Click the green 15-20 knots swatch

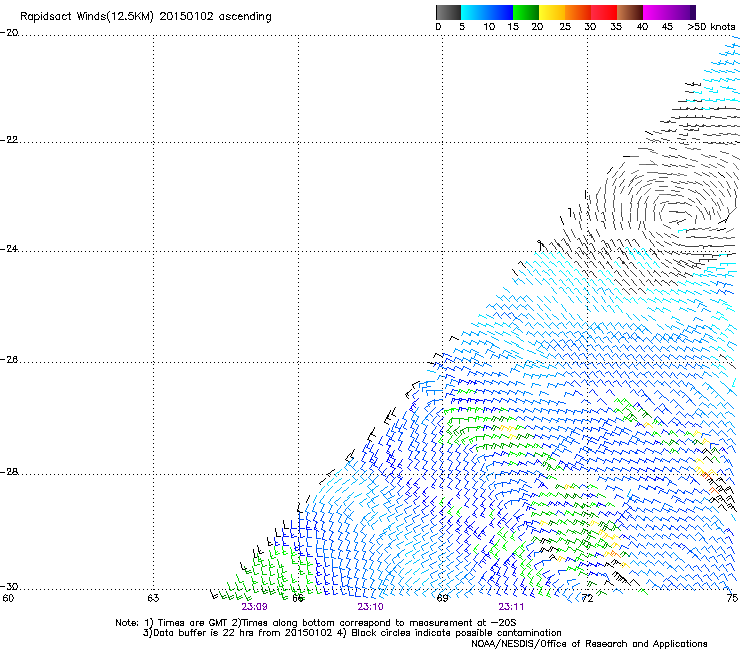click(x=526, y=12)
